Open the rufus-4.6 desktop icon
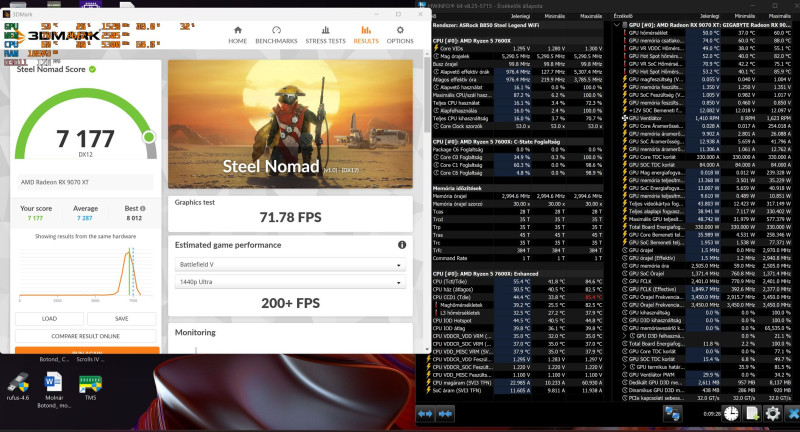The width and height of the screenshot is (800, 432). pos(18,387)
